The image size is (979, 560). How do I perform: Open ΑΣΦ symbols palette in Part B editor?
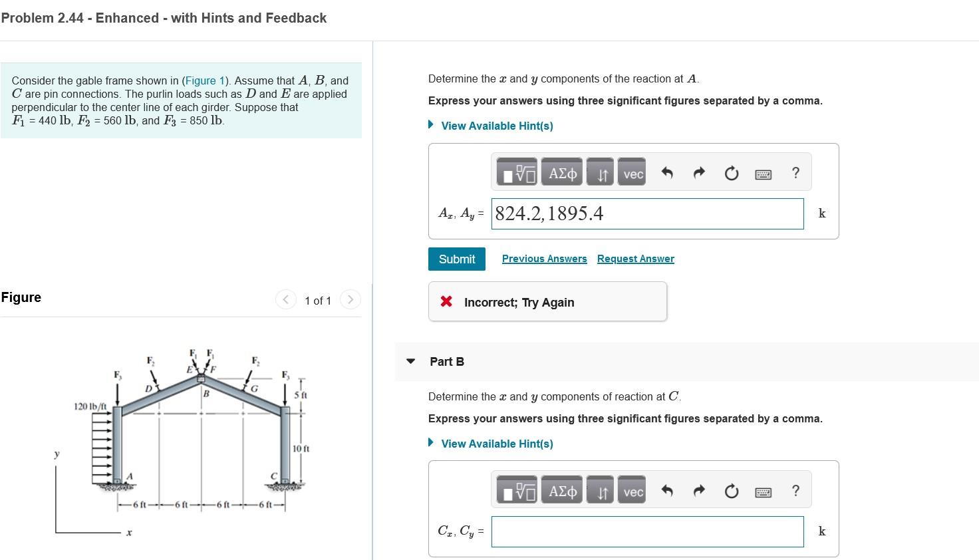pos(561,490)
